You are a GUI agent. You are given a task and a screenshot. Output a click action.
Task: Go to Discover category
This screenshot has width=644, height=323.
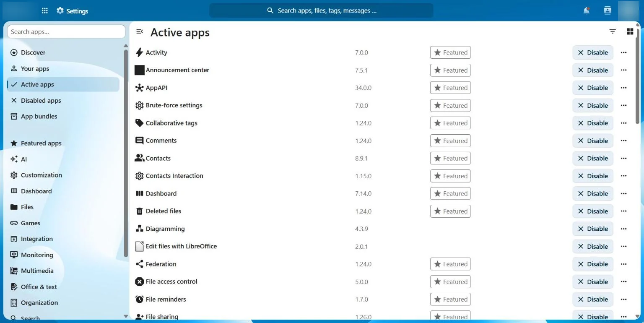(x=63, y=52)
